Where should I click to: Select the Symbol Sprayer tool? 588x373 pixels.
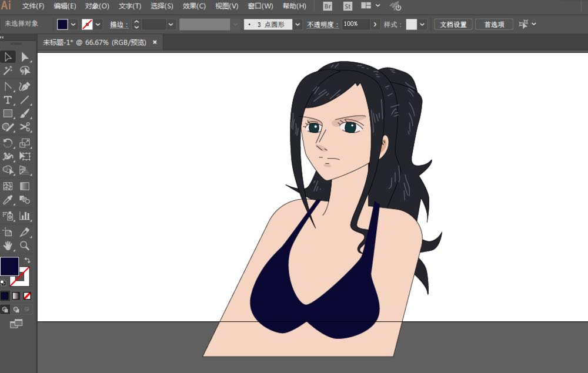8,216
